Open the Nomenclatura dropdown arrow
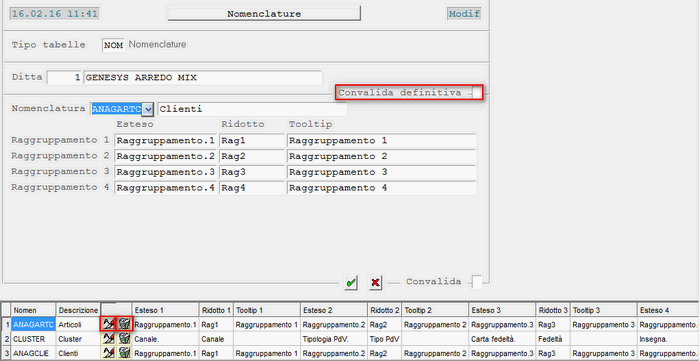This screenshot has width=700, height=361. point(148,109)
